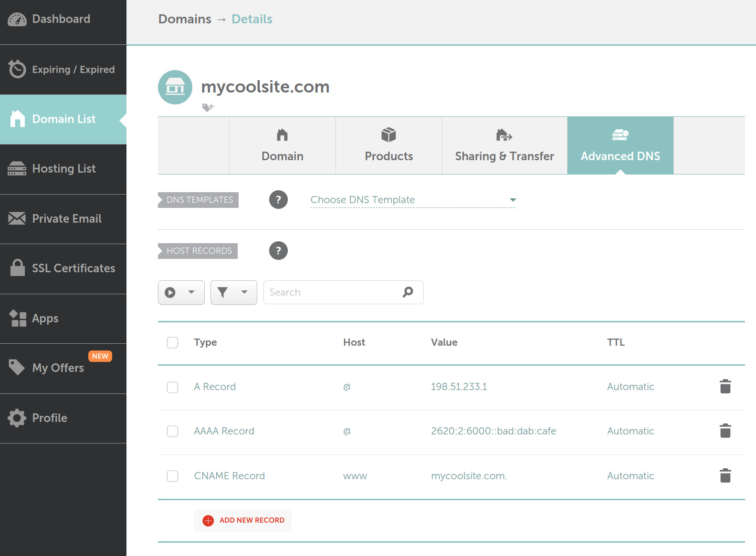Switch to the Products tab
This screenshot has width=756, height=556.
[x=389, y=145]
